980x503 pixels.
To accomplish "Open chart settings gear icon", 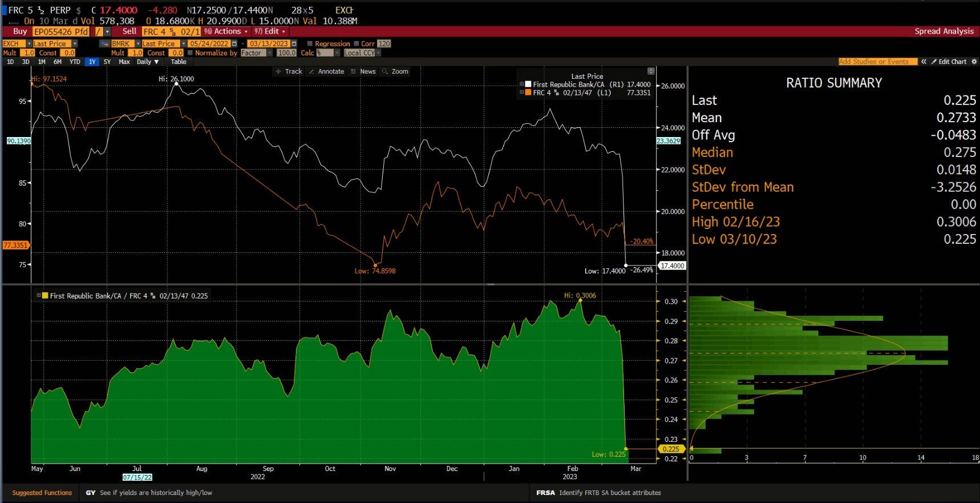I will [x=974, y=62].
